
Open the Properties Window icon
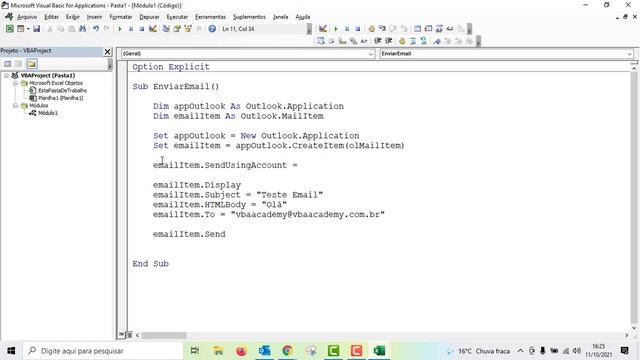point(177,29)
